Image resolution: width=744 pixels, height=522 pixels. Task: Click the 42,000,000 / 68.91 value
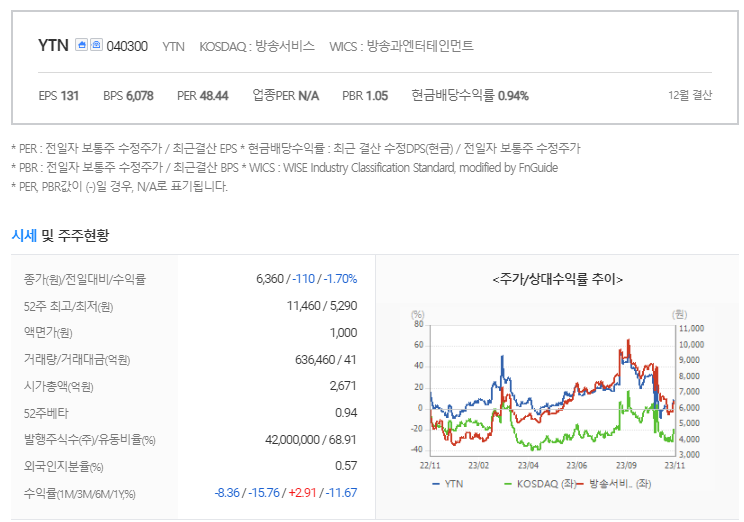point(311,440)
